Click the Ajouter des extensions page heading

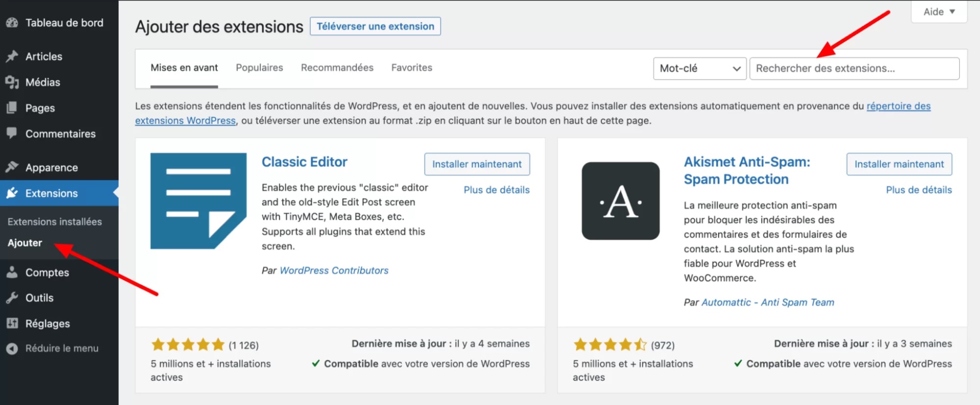(219, 26)
